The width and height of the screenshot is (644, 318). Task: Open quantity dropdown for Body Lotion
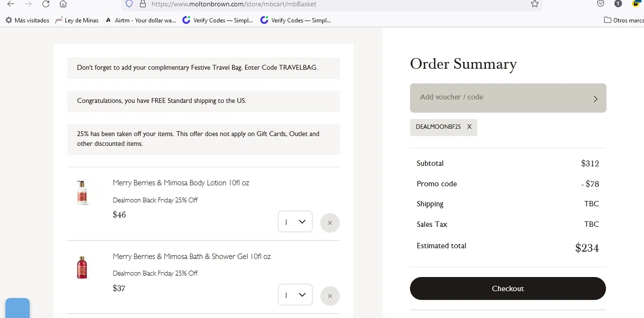pyautogui.click(x=295, y=222)
